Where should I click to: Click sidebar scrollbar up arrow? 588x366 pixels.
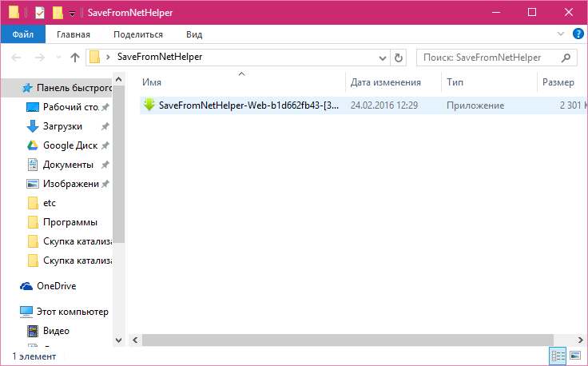(x=118, y=79)
